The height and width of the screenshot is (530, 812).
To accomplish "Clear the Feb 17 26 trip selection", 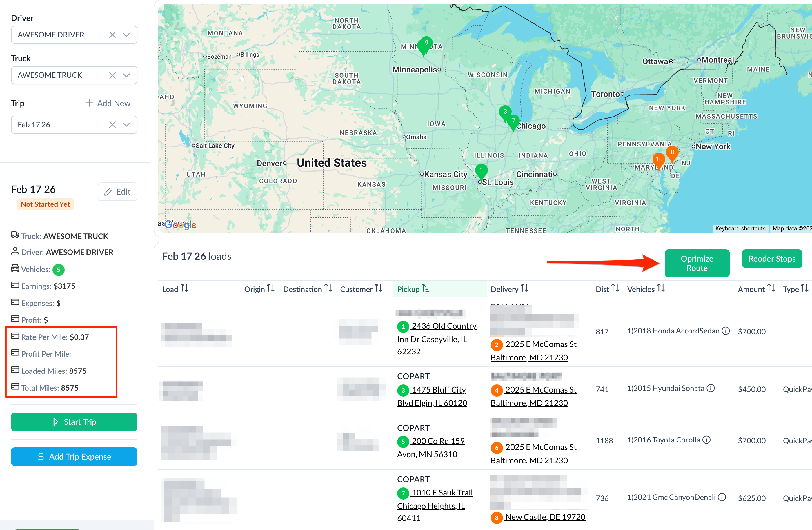I will (112, 125).
